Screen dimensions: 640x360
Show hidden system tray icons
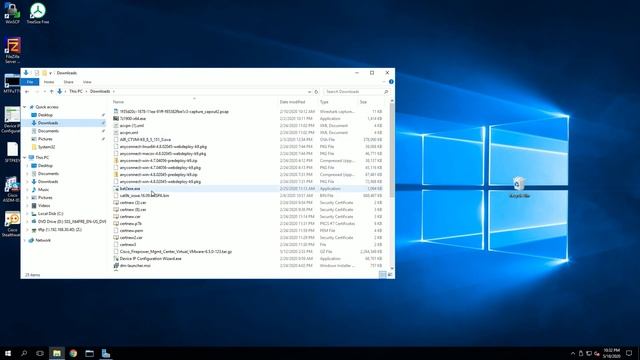573,353
